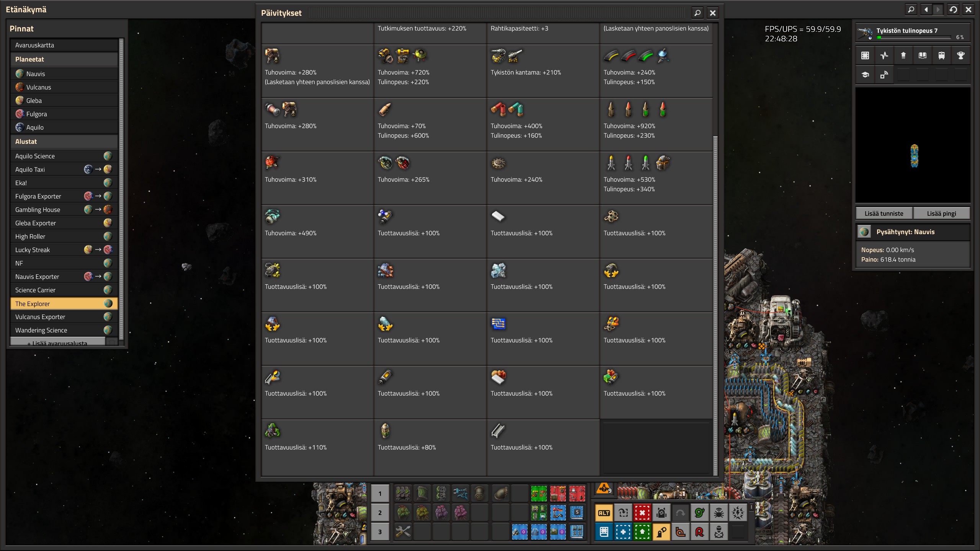Pick the transport belt from quickbar row 1

pos(403,494)
